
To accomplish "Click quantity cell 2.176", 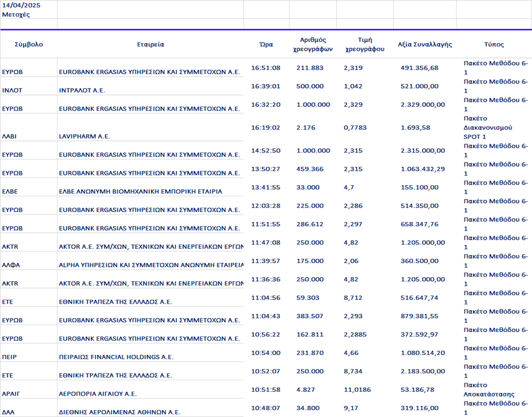I will tap(306, 128).
